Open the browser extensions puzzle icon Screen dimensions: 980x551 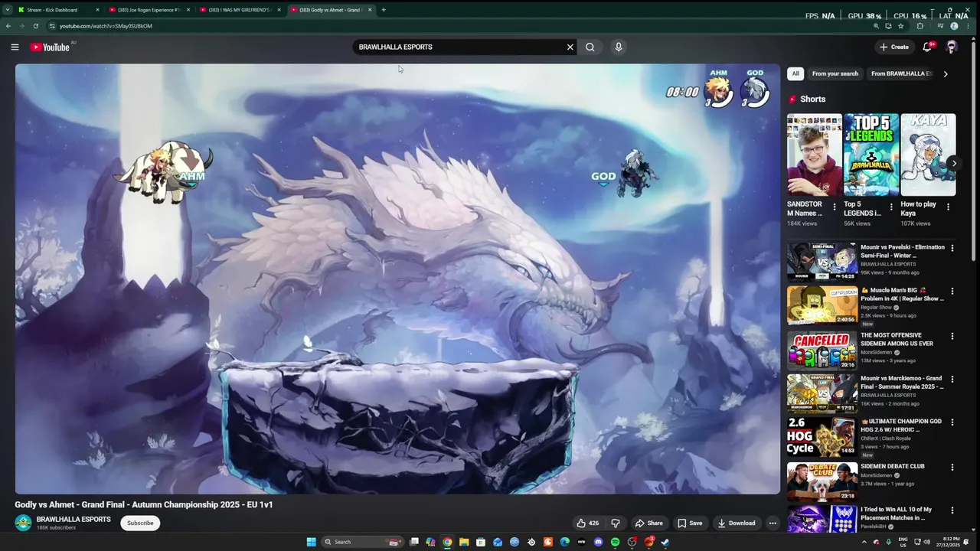pyautogui.click(x=920, y=26)
